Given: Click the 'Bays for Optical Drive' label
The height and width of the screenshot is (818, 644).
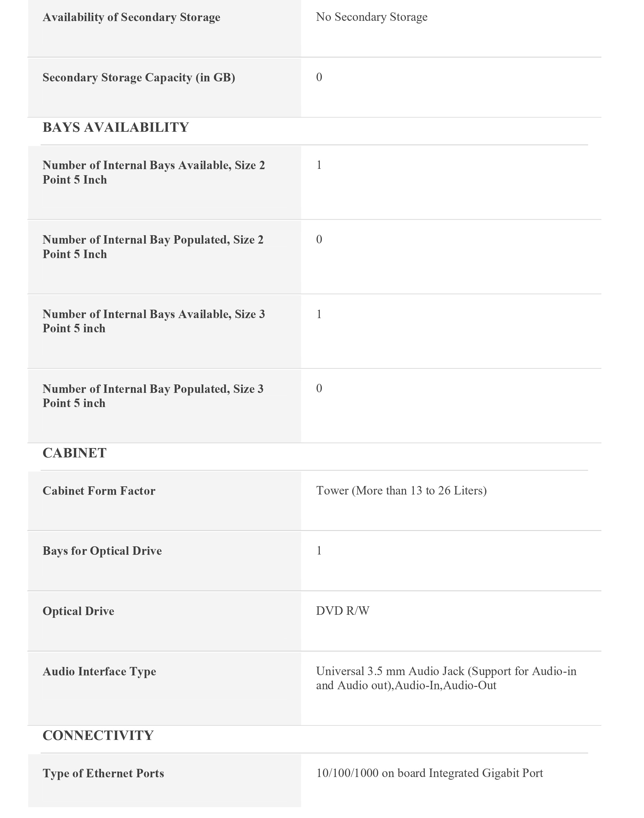Looking at the screenshot, I should [x=102, y=551].
